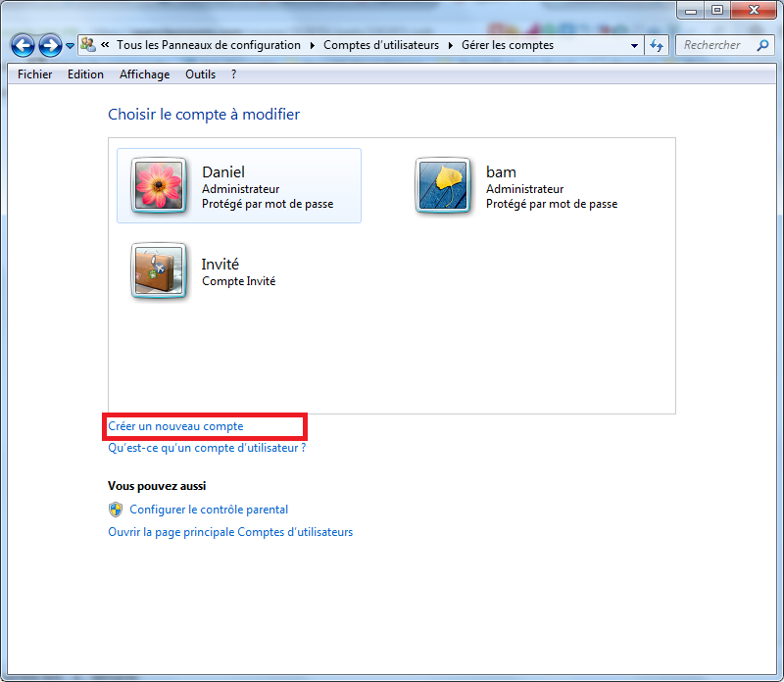Select 'Tous les Panneaux de configuration' breadcrumb
The width and height of the screenshot is (784, 682).
[209, 45]
